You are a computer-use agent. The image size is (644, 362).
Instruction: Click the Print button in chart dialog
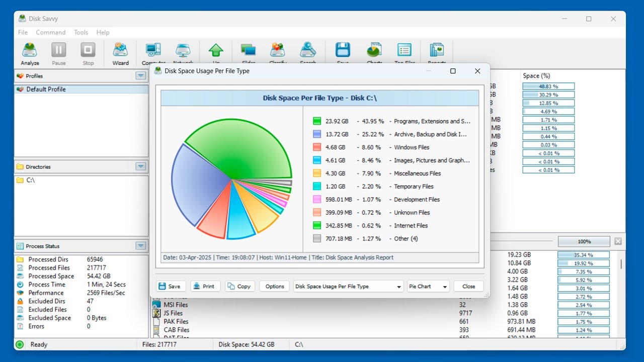(205, 287)
